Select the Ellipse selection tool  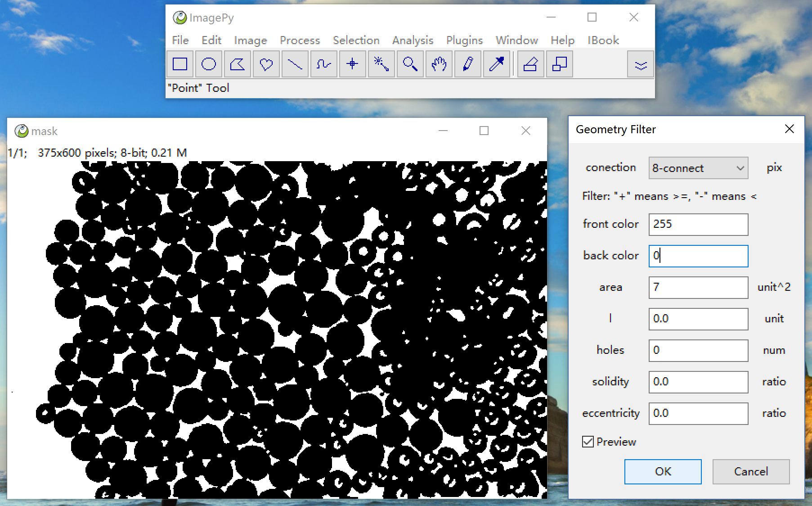[209, 64]
